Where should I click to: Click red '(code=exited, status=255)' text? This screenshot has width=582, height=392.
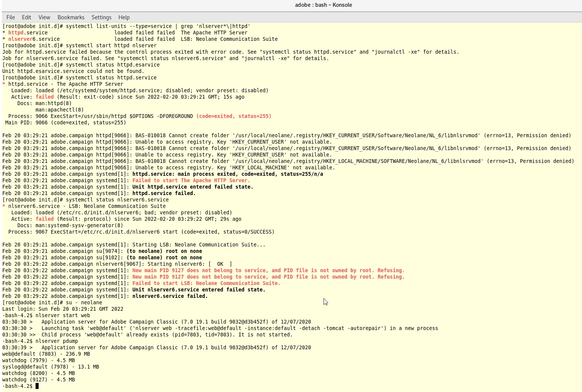pos(234,116)
